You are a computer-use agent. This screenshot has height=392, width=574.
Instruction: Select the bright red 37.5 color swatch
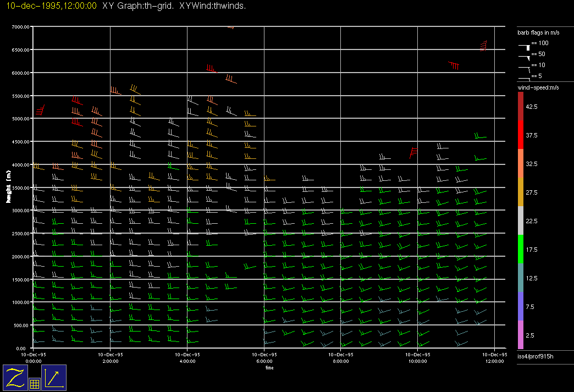[521, 135]
